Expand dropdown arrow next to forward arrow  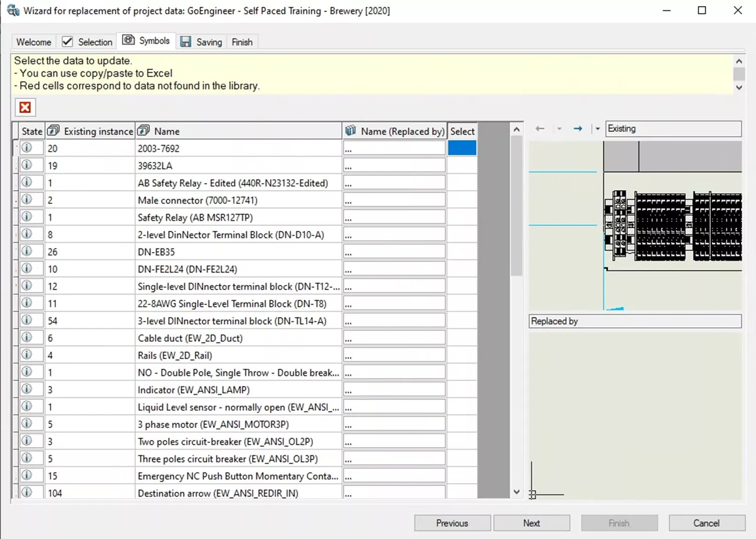click(597, 129)
